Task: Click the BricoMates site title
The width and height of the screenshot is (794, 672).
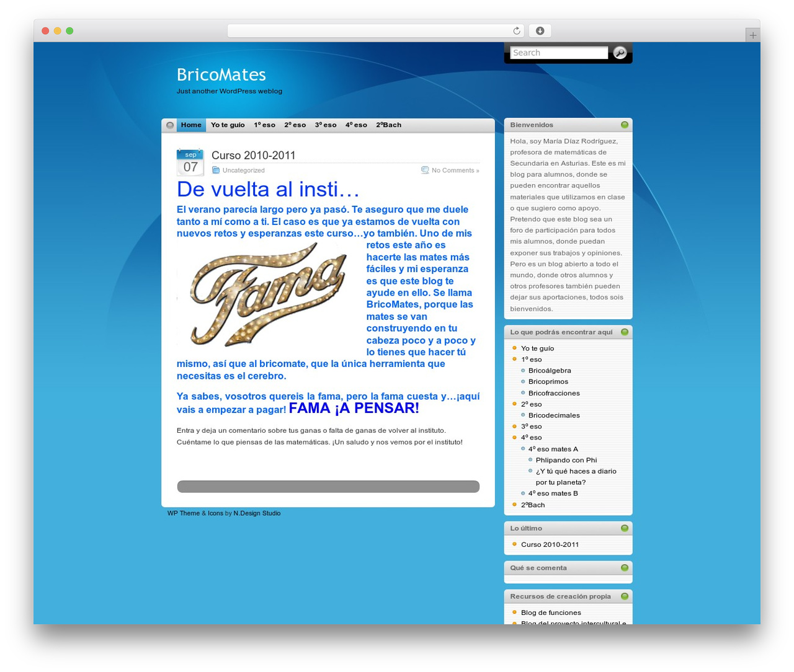Action: (221, 74)
